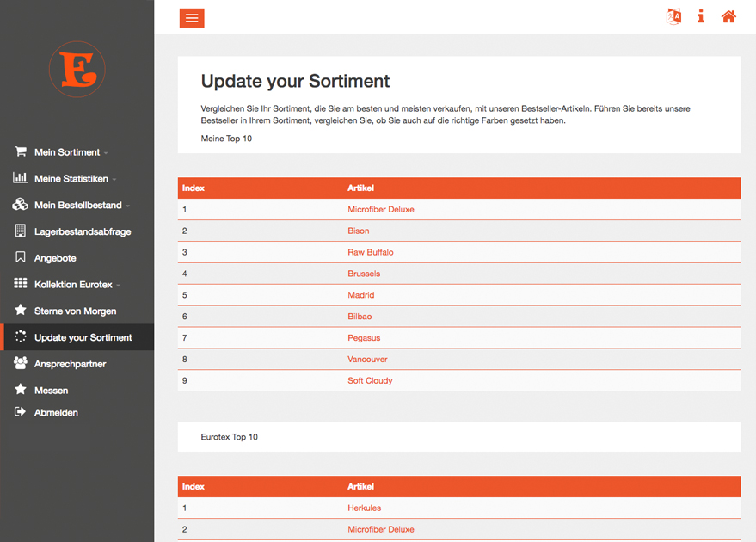This screenshot has width=756, height=542.
Task: Click the bookmark icon for Angebote
Action: coord(20,257)
